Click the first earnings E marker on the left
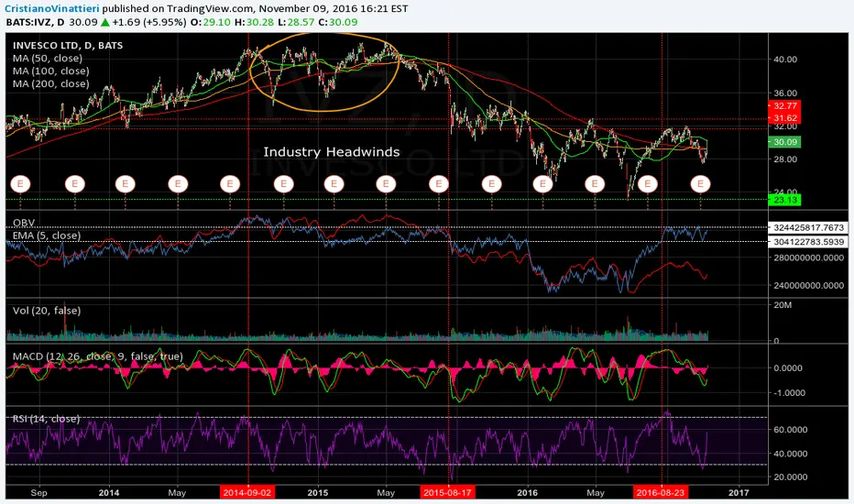The image size is (854, 504). point(21,184)
